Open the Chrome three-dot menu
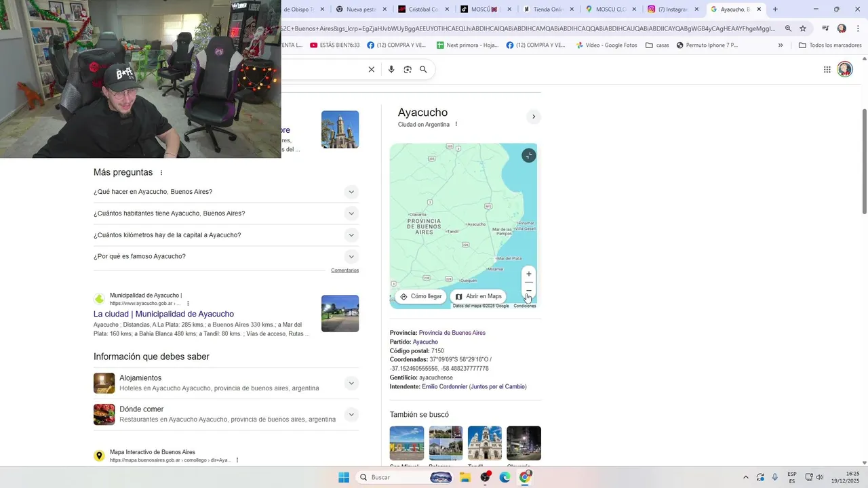This screenshot has height=488, width=868. [x=857, y=28]
